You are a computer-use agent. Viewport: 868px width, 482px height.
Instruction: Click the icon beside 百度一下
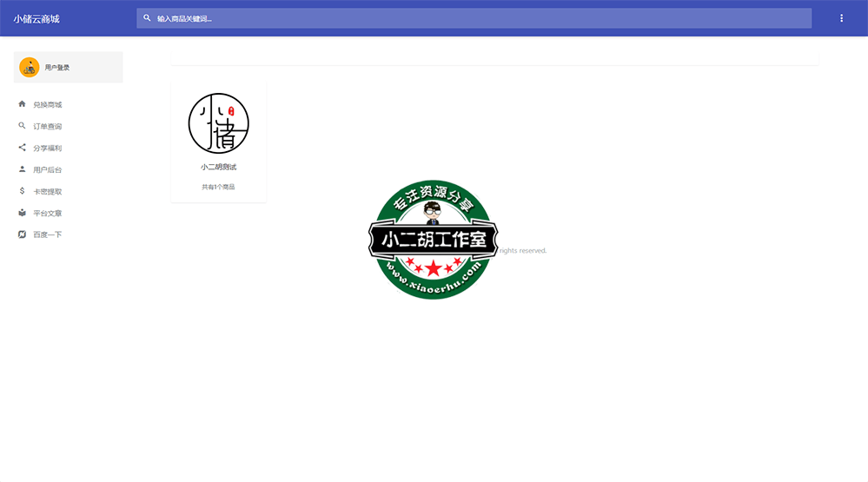pyautogui.click(x=23, y=234)
